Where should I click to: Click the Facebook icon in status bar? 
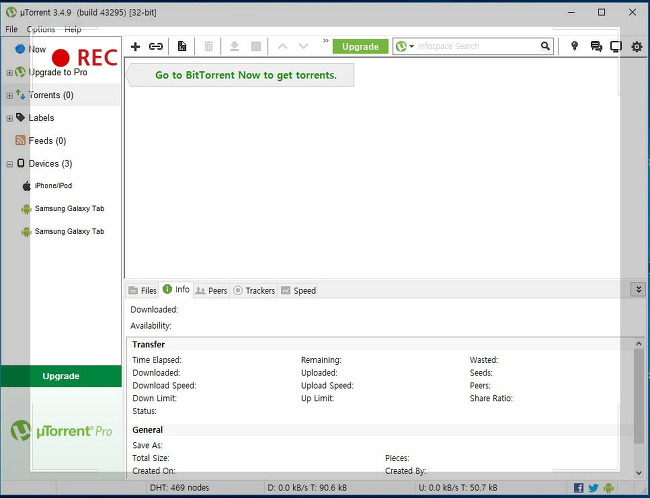[579, 488]
